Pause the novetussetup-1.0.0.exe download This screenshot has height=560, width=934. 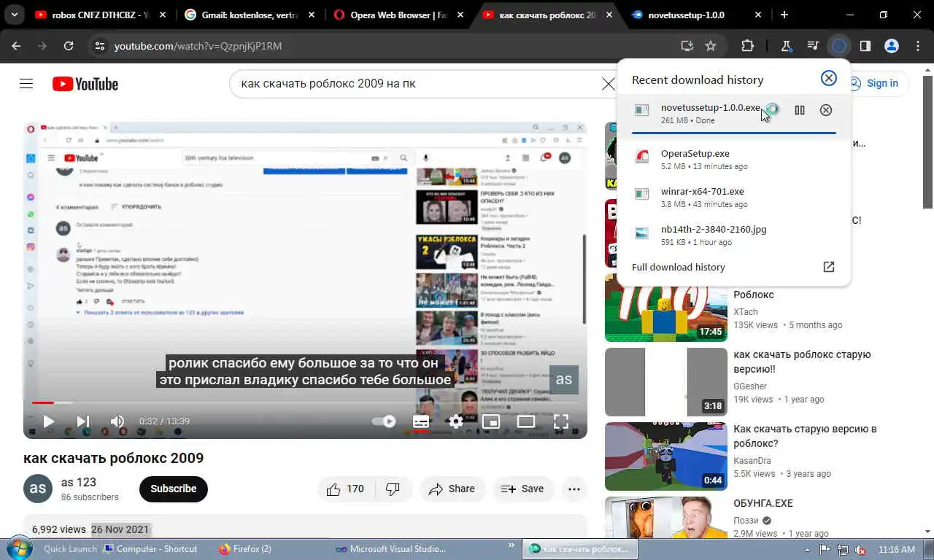(800, 110)
